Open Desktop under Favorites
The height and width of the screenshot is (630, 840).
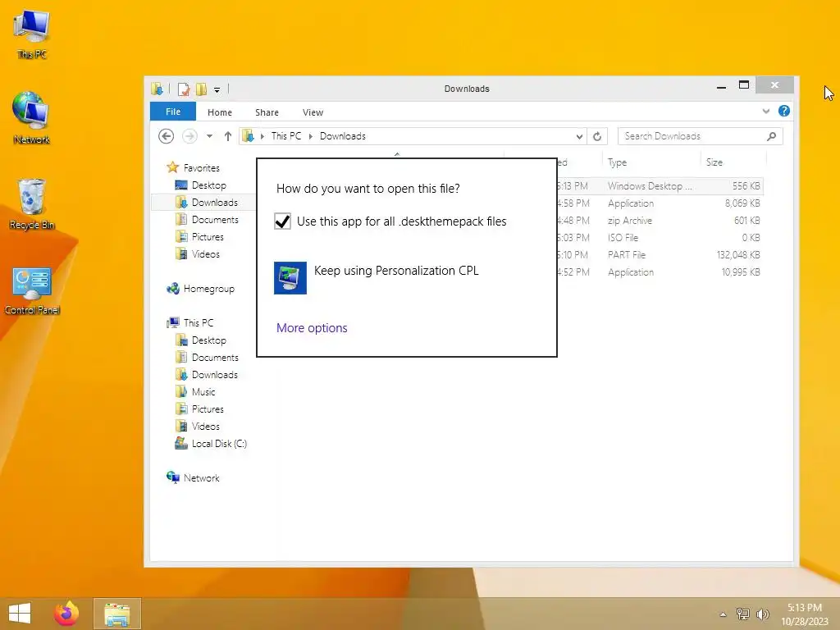pyautogui.click(x=209, y=185)
